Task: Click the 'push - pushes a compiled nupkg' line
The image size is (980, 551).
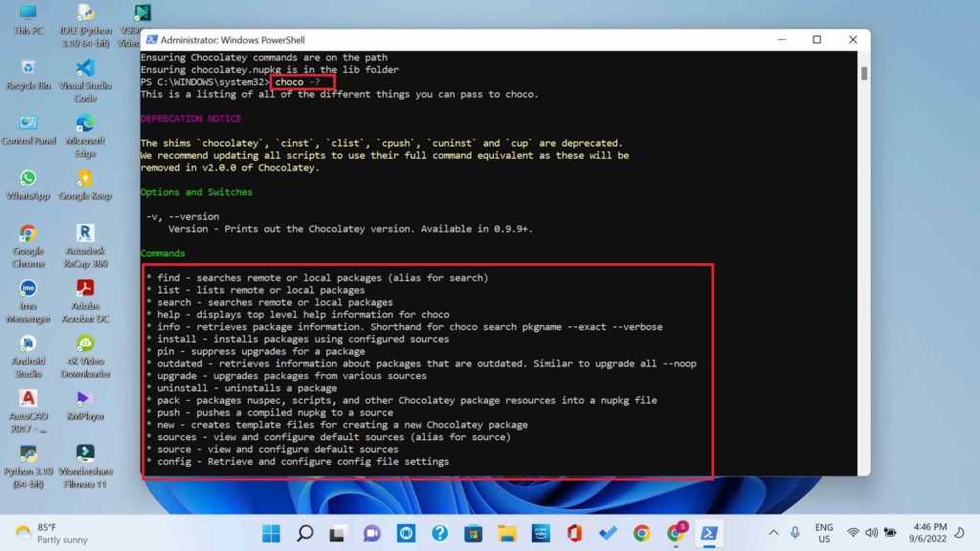Action: pos(269,413)
